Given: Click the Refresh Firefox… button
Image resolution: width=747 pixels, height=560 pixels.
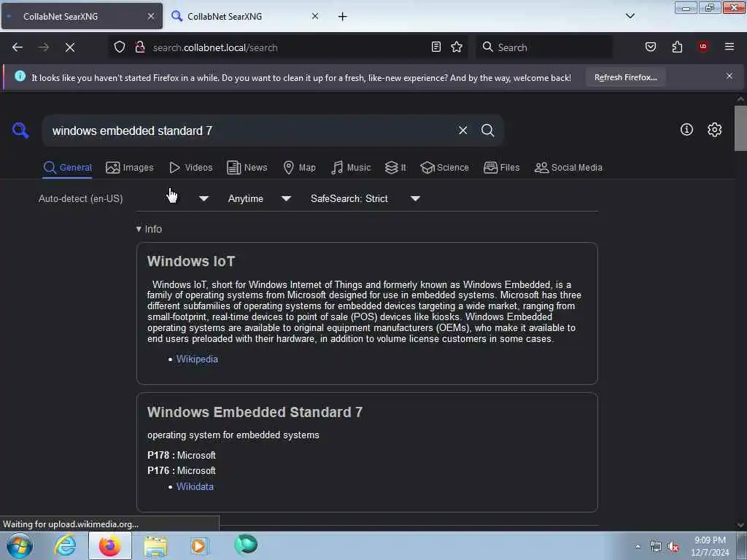Looking at the screenshot, I should (625, 77).
